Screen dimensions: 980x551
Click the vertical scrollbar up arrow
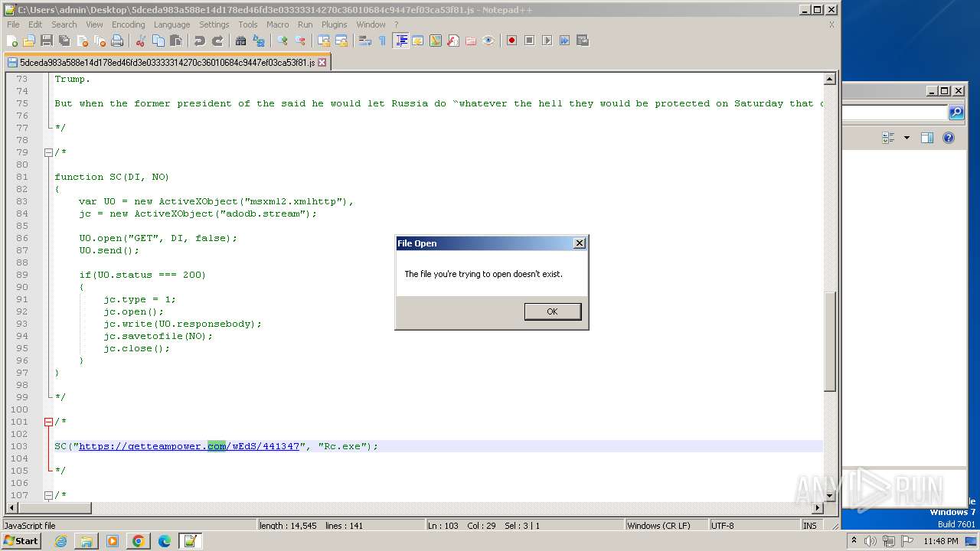(x=829, y=79)
